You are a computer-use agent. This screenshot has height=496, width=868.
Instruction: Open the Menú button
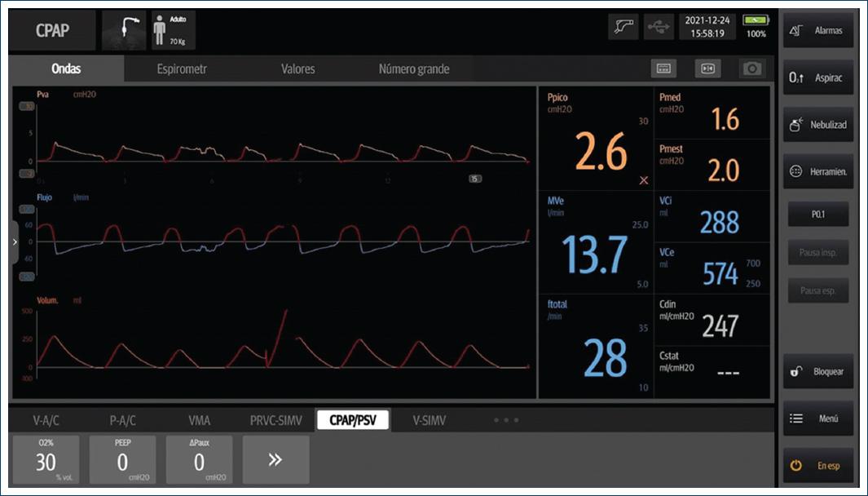tap(818, 418)
